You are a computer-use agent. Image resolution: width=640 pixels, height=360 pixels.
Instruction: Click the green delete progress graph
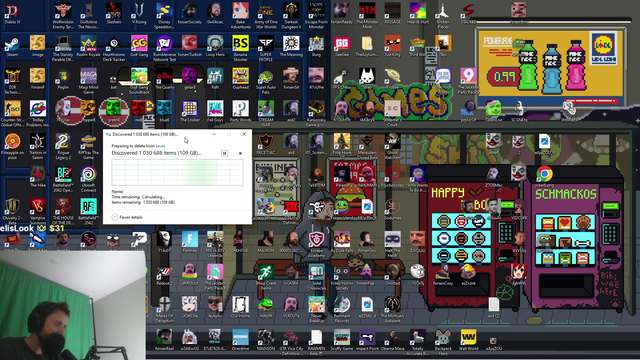pyautogui.click(x=177, y=172)
